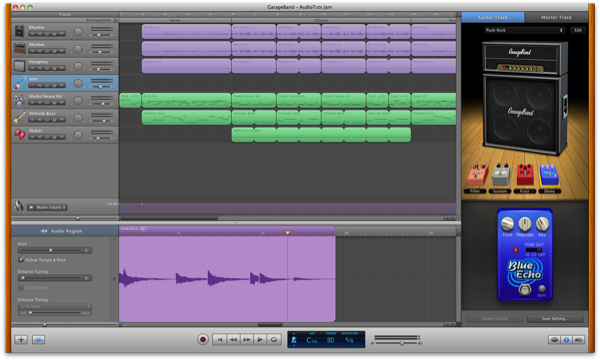This screenshot has width=600, height=360.
Task: Click the tempo value 90 in the LCD
Action: click(330, 340)
